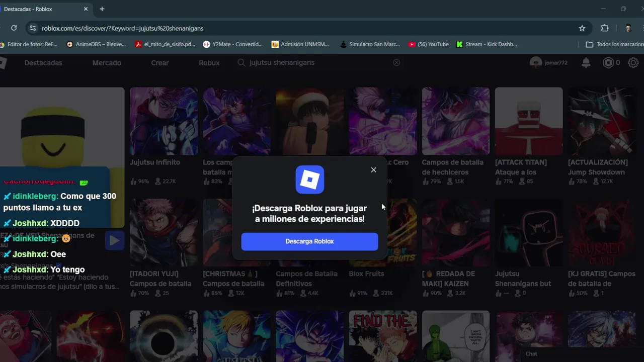Viewport: 644px width, 362px height.
Task: Clear the search field with the X icon
Action: point(396,63)
